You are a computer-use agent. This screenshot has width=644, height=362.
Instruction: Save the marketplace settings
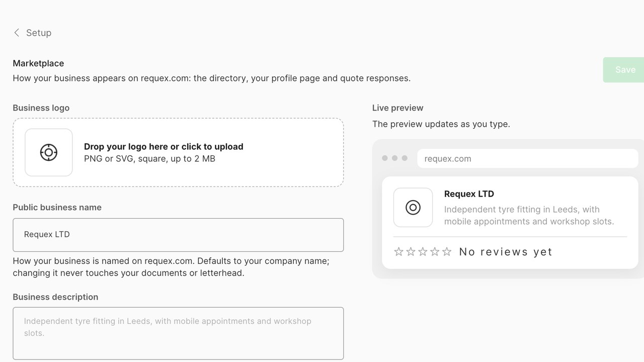(x=624, y=70)
